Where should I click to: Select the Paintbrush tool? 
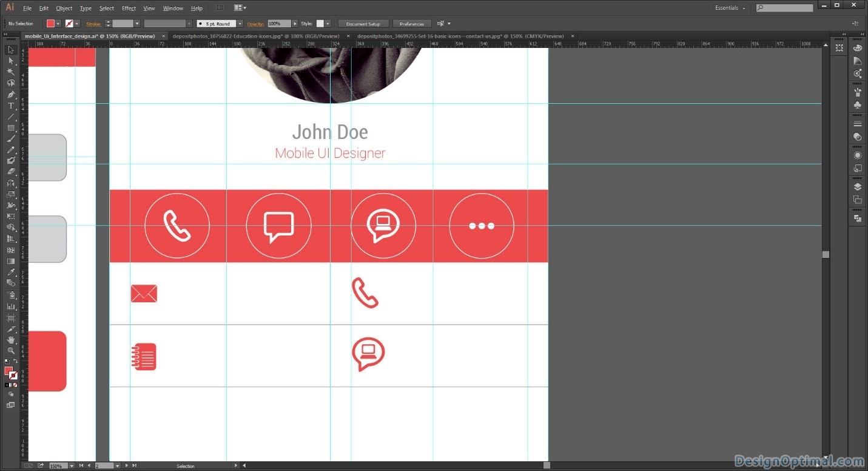pyautogui.click(x=10, y=138)
